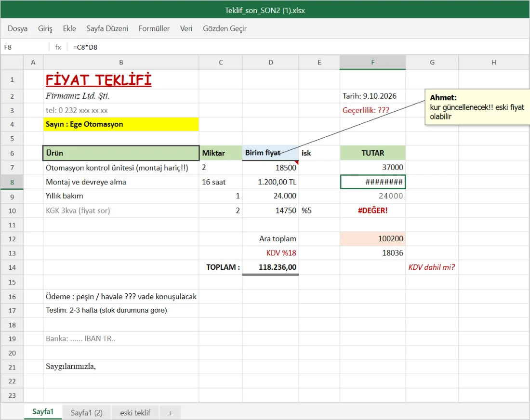Viewport: 530px width, 420px height.
Task: Open the Gözden Geçir menu
Action: click(x=225, y=28)
